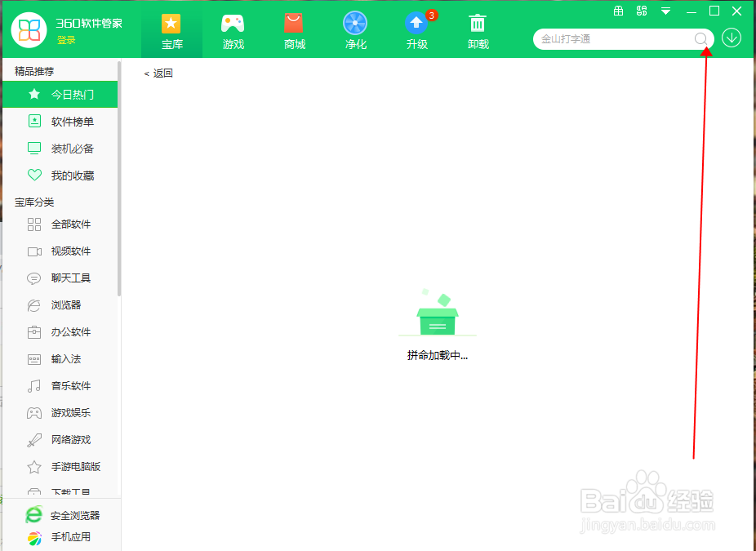756x551 pixels.
Task: Select 全部软件 category
Action: [60, 224]
